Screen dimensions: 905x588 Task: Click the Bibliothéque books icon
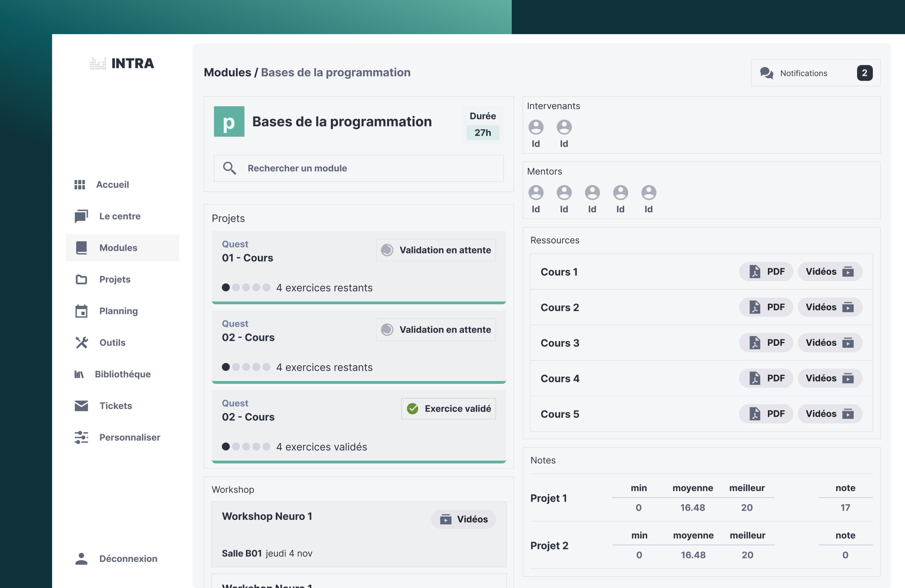tap(79, 374)
